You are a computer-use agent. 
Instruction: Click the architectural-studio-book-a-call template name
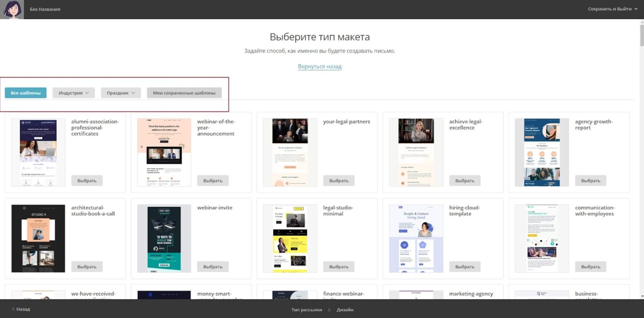click(x=93, y=211)
